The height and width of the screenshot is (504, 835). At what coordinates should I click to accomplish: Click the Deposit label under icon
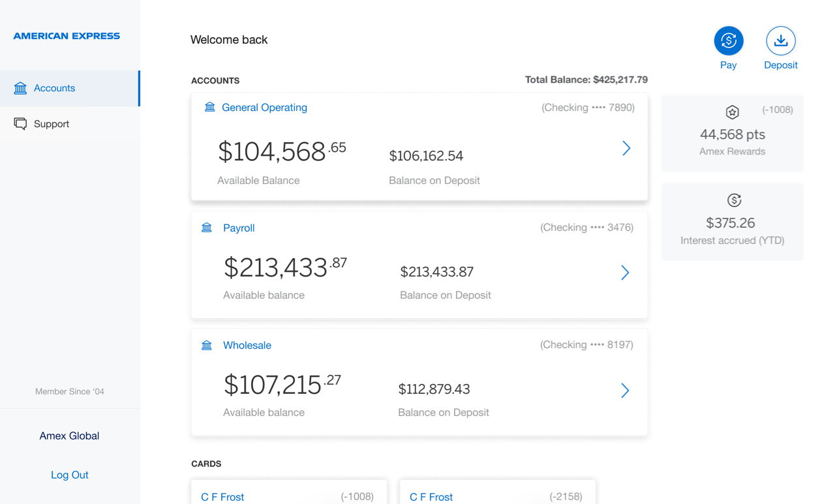(x=781, y=65)
